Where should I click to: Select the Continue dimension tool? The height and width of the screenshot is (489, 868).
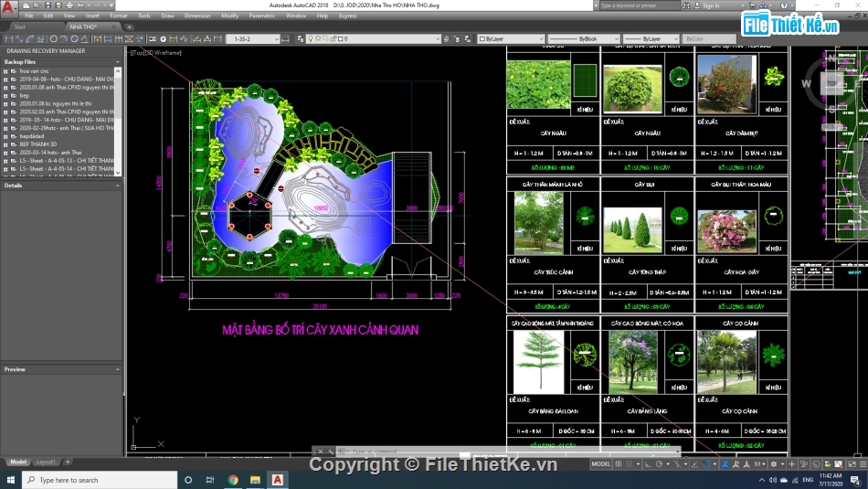click(119, 38)
